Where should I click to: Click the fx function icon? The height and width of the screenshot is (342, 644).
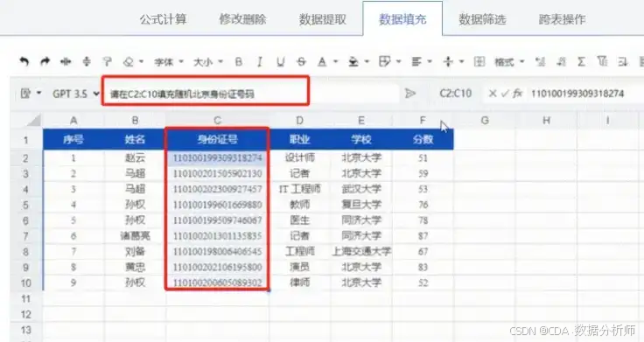click(517, 94)
